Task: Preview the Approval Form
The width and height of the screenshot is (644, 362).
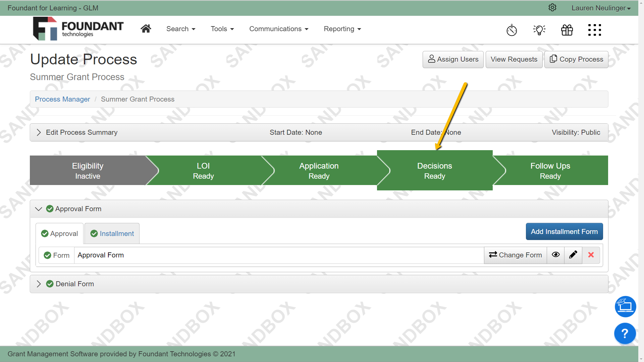Action: click(x=555, y=255)
